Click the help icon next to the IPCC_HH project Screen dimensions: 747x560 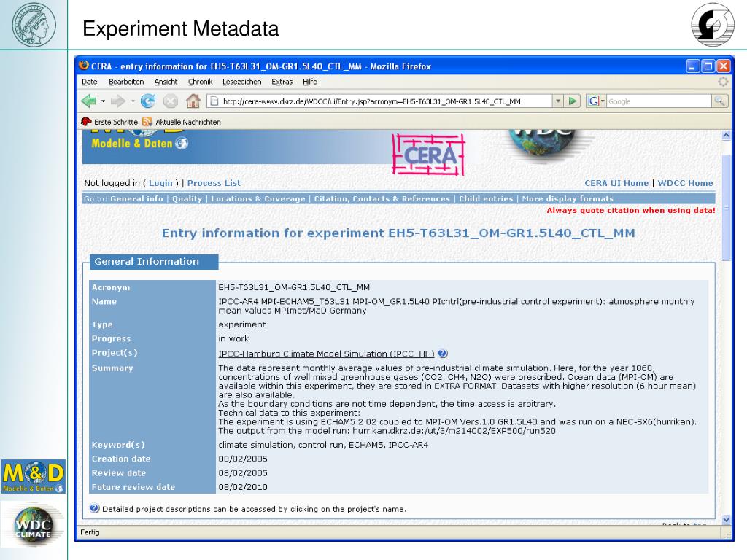point(443,354)
